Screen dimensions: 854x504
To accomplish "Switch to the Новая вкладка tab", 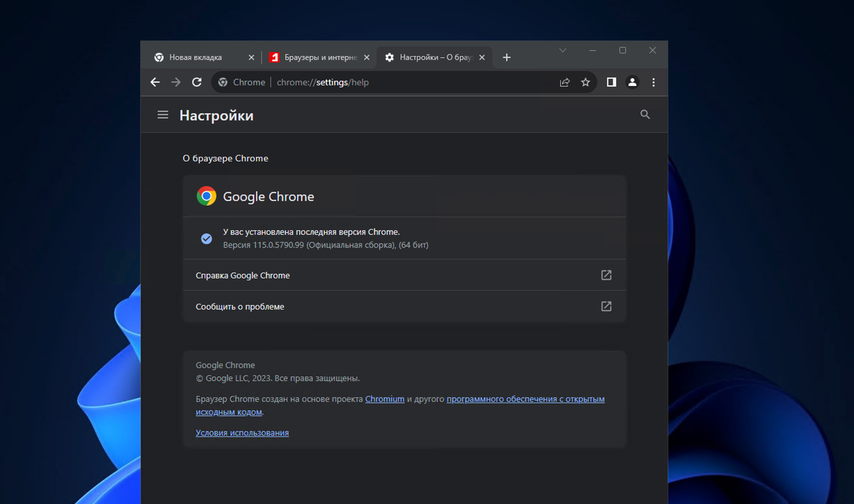I will click(195, 57).
